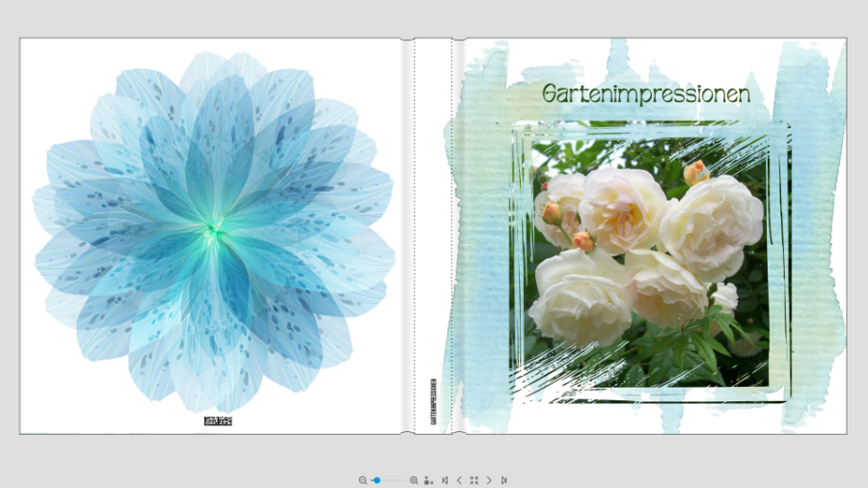868x488 pixels.
Task: Click the blue zoom slider handle
Action: (377, 480)
